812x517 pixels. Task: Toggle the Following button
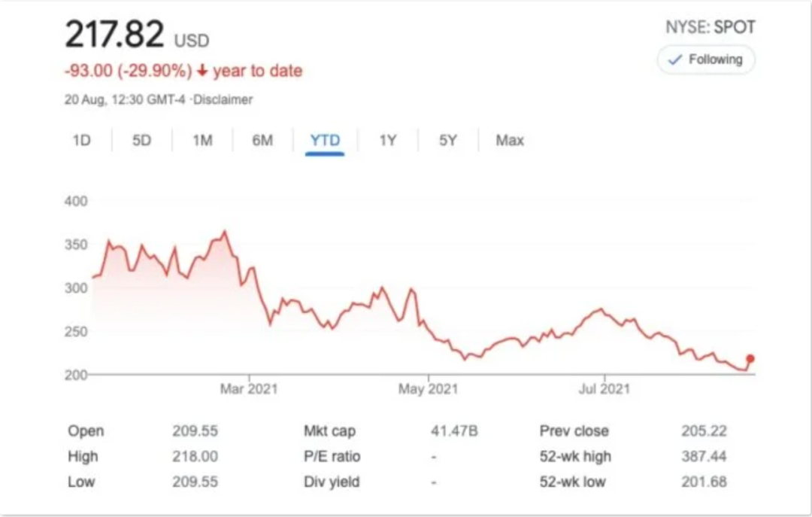click(705, 59)
